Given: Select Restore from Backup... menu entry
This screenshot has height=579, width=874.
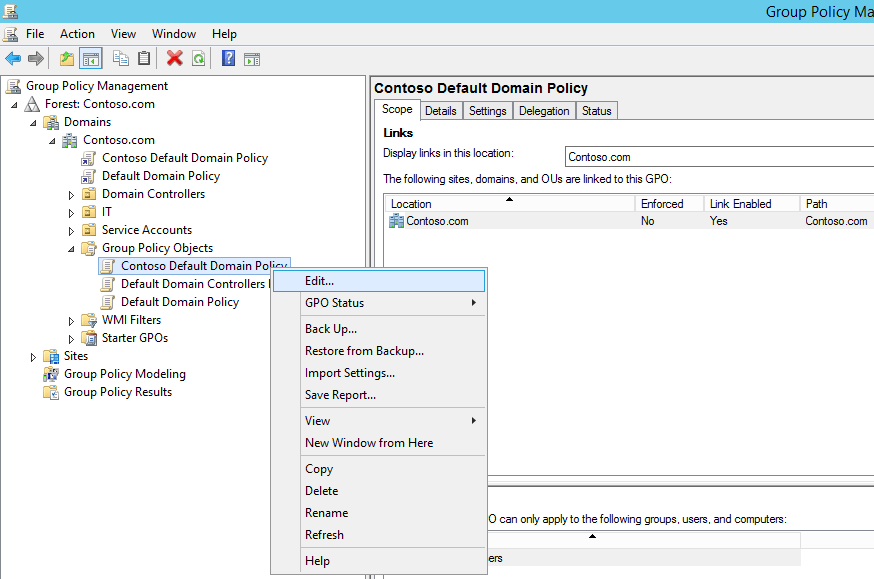Looking at the screenshot, I should (379, 351).
